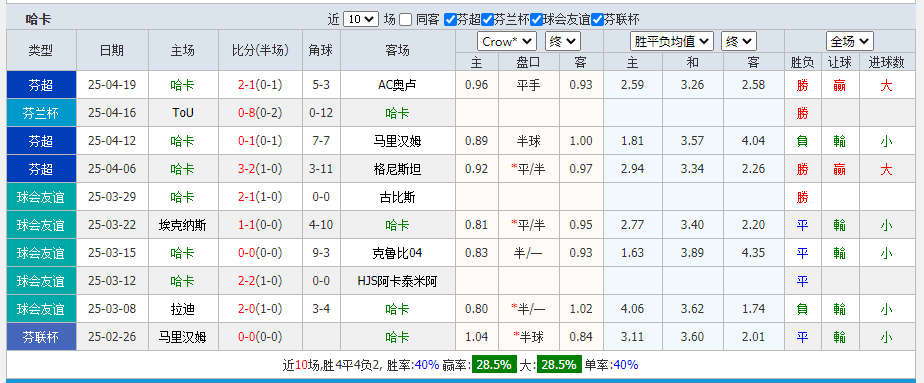Click the 日期 column header

tap(112, 50)
